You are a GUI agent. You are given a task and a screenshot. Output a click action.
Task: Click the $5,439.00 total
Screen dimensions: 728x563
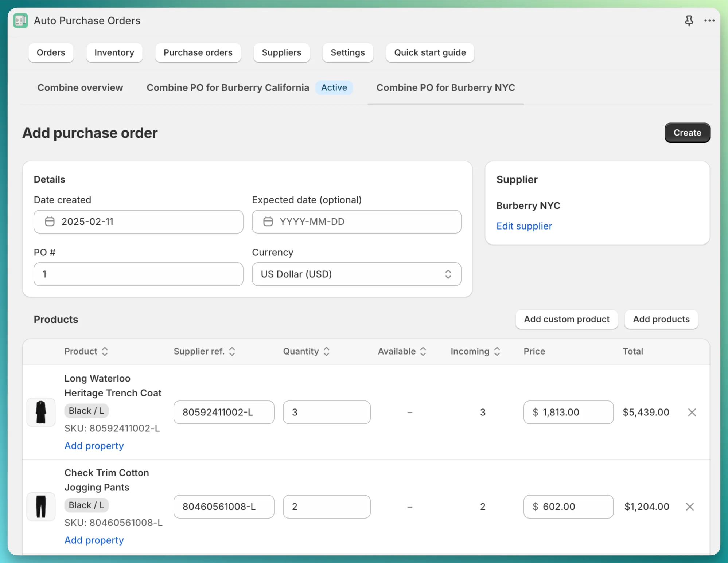[646, 412]
